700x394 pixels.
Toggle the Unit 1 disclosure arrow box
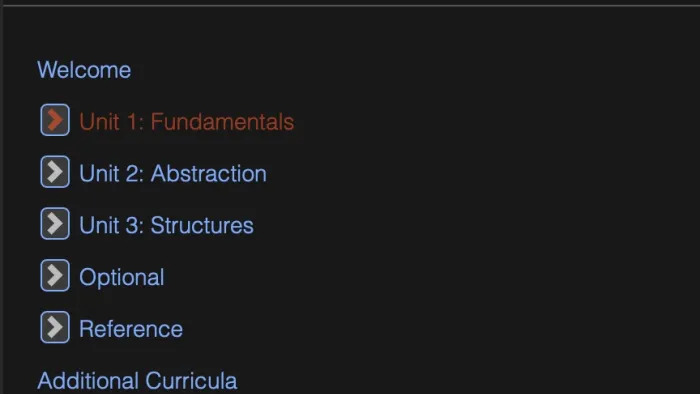click(x=55, y=120)
